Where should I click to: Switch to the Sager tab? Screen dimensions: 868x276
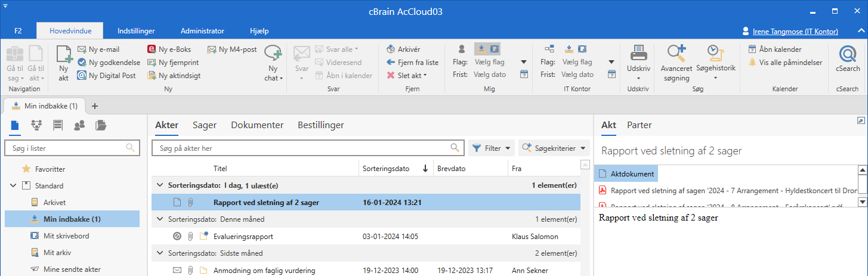point(204,125)
